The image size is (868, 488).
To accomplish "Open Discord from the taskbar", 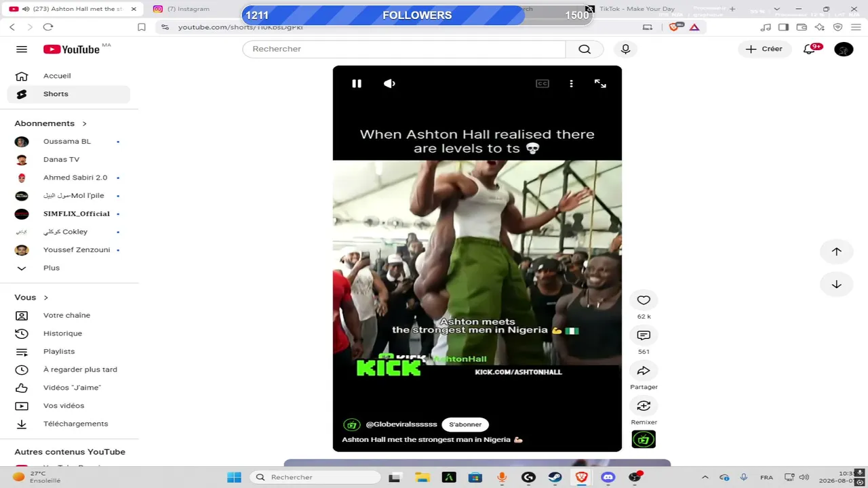I will (608, 477).
